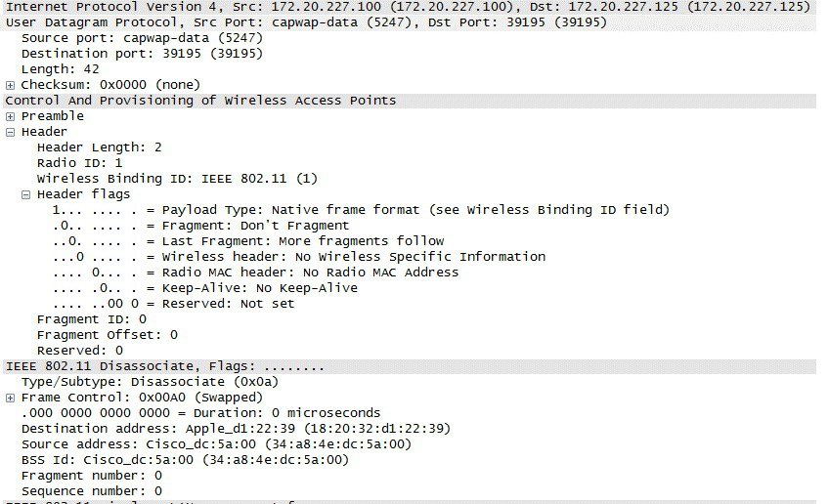Select BSS Id Cisco_dc:5a:00 row
This screenshot has width=829, height=504.
coord(185,460)
